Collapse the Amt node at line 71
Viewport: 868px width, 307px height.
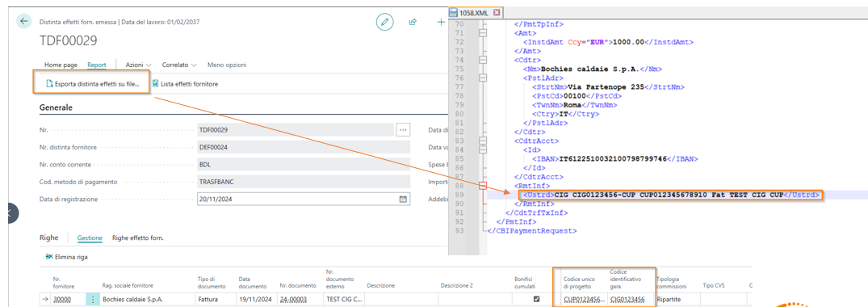coord(483,33)
